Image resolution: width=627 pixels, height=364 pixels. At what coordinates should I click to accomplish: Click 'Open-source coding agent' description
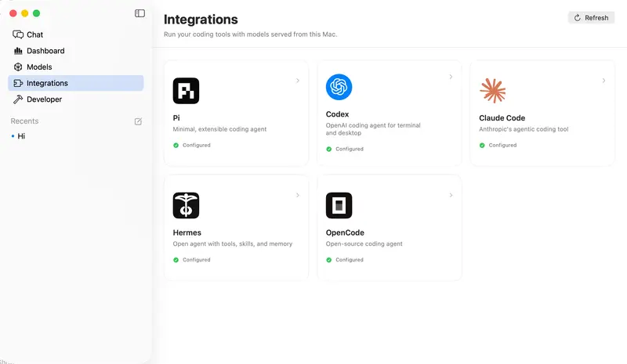(x=364, y=244)
